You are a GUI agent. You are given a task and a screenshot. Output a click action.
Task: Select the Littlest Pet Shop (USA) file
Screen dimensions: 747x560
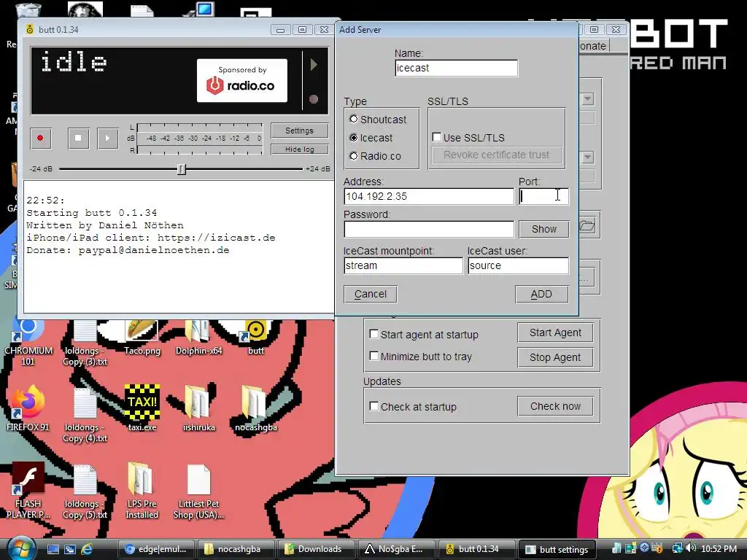tap(198, 491)
